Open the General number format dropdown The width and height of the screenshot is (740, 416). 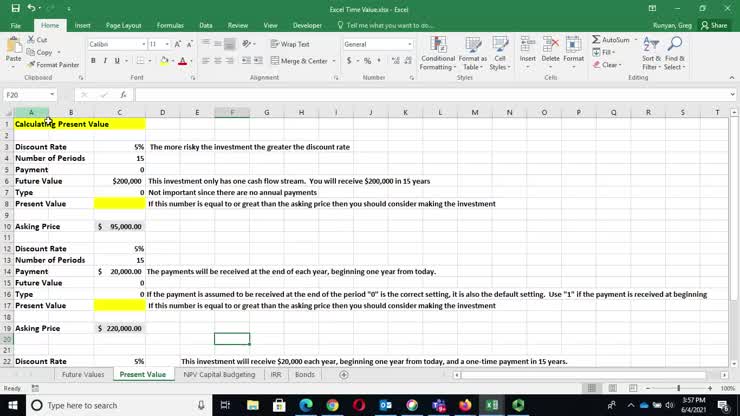click(409, 44)
